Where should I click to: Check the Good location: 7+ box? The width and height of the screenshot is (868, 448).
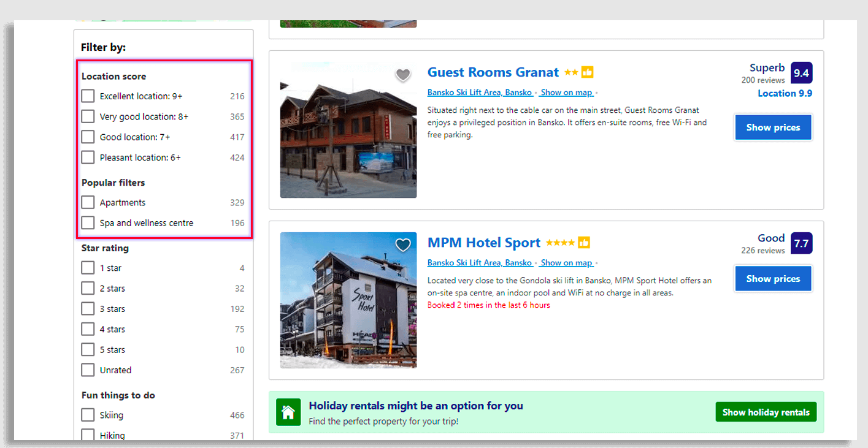(x=88, y=137)
